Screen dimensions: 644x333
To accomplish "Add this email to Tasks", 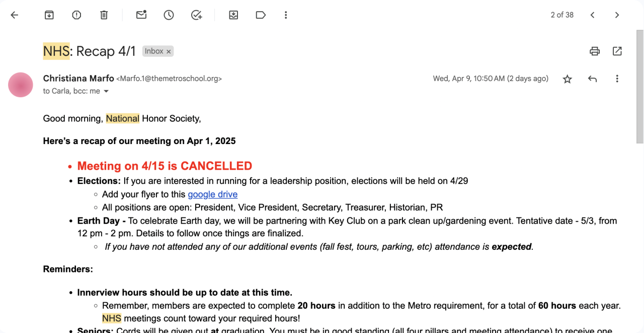I will pyautogui.click(x=196, y=15).
